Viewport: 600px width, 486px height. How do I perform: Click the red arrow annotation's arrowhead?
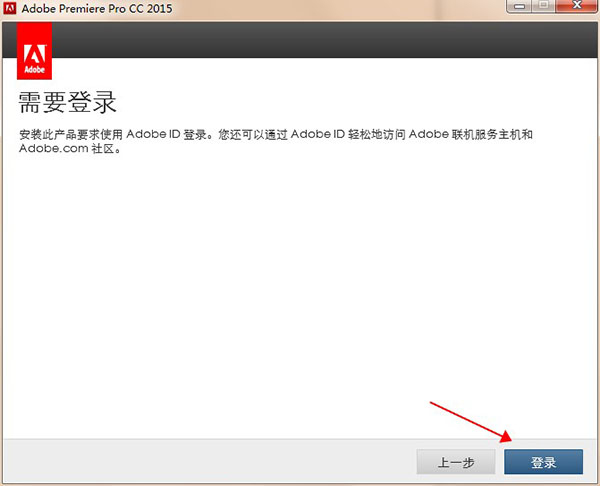click(510, 440)
